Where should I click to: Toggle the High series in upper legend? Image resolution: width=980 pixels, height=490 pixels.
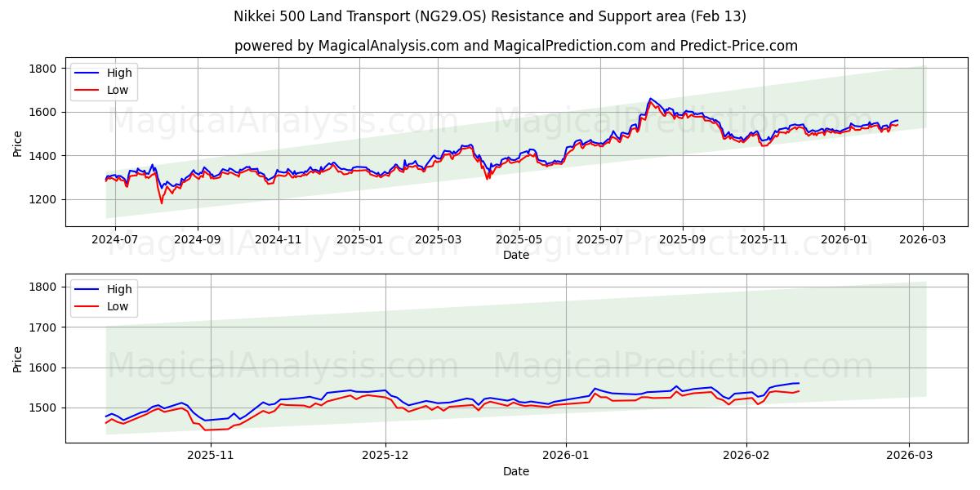[114, 73]
